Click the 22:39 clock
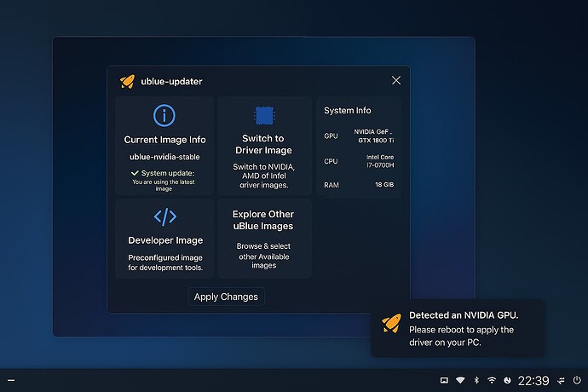Image resolution: width=588 pixels, height=392 pixels. tap(533, 381)
